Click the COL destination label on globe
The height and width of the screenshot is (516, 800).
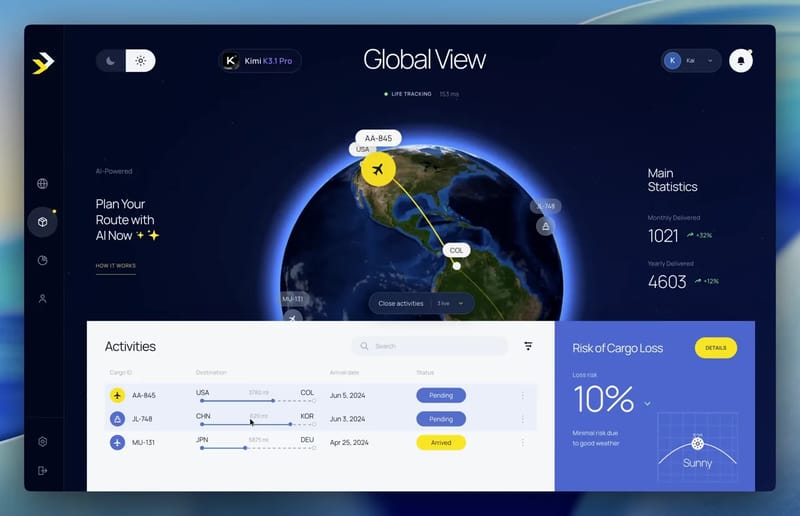click(456, 250)
